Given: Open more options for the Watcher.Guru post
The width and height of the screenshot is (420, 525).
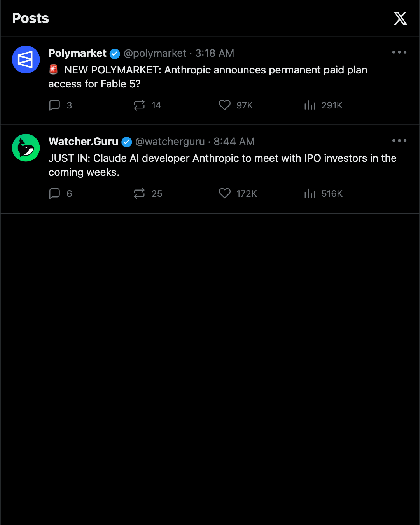Looking at the screenshot, I should [399, 140].
